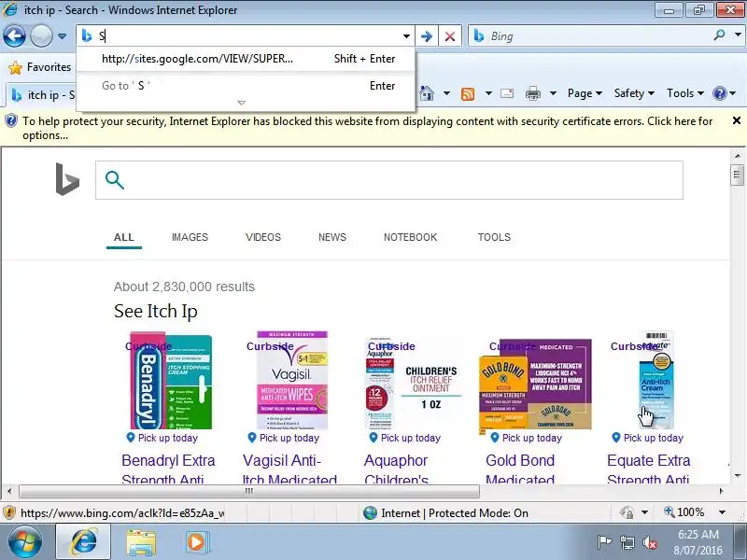The height and width of the screenshot is (560, 747).
Task: Open the zoom level dropdown arrow
Action: coord(722,512)
